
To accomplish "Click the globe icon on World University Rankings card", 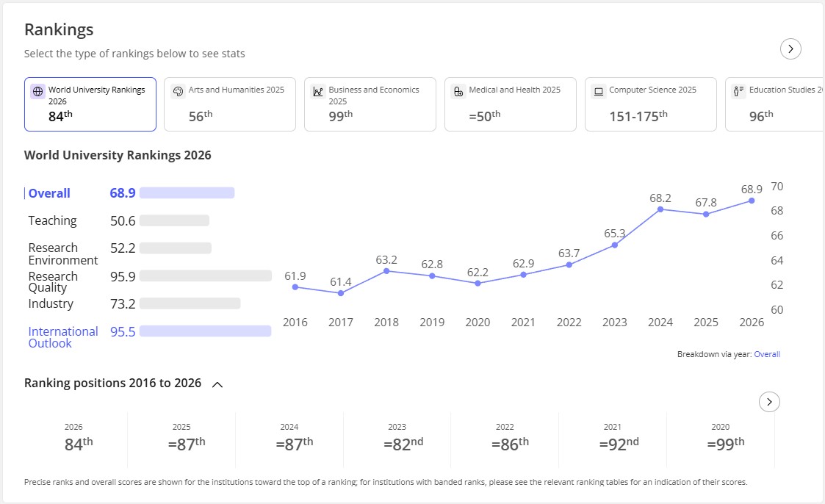I will pos(37,91).
